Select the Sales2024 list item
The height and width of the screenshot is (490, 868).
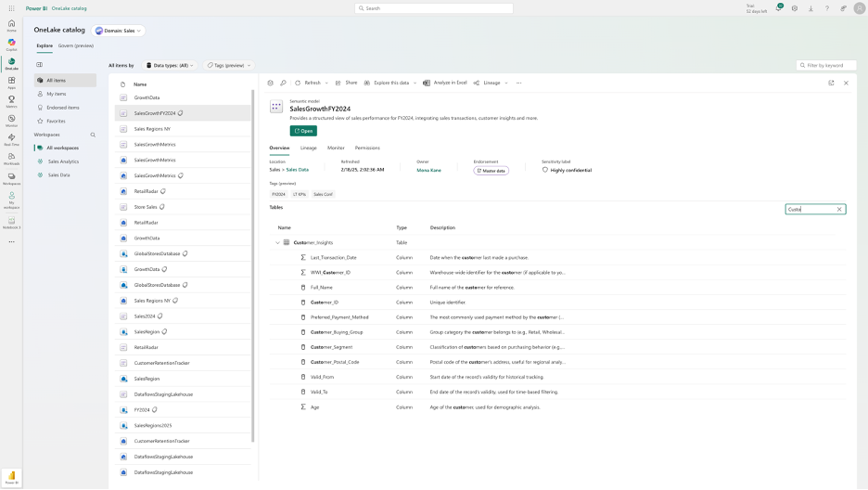click(x=184, y=316)
